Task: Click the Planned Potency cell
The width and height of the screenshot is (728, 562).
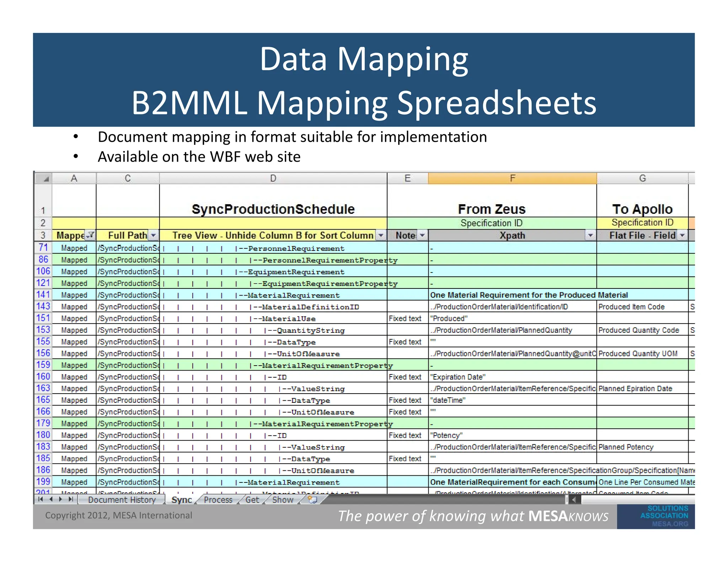Action: click(642, 447)
